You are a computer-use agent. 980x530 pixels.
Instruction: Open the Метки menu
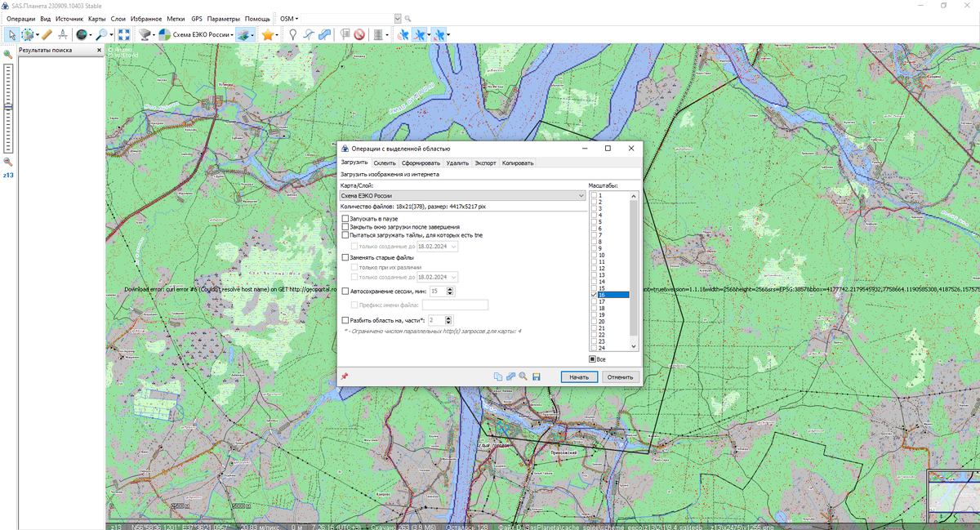[x=175, y=18]
